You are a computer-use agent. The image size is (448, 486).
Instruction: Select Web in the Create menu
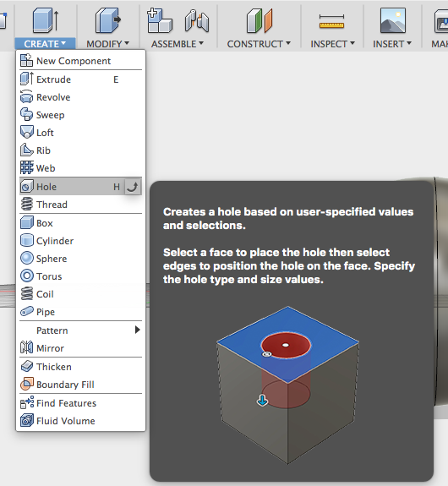click(x=80, y=168)
